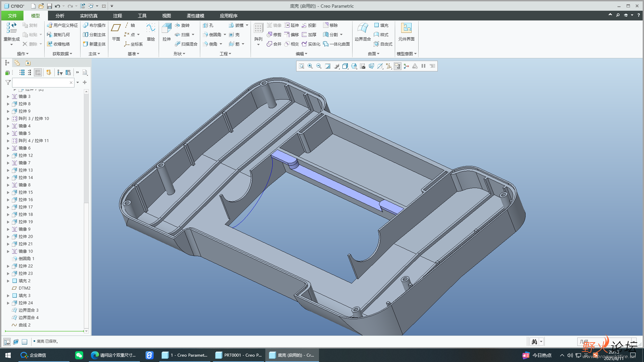Expand the 工程 group dropdown
The image size is (644, 362).
(x=225, y=54)
